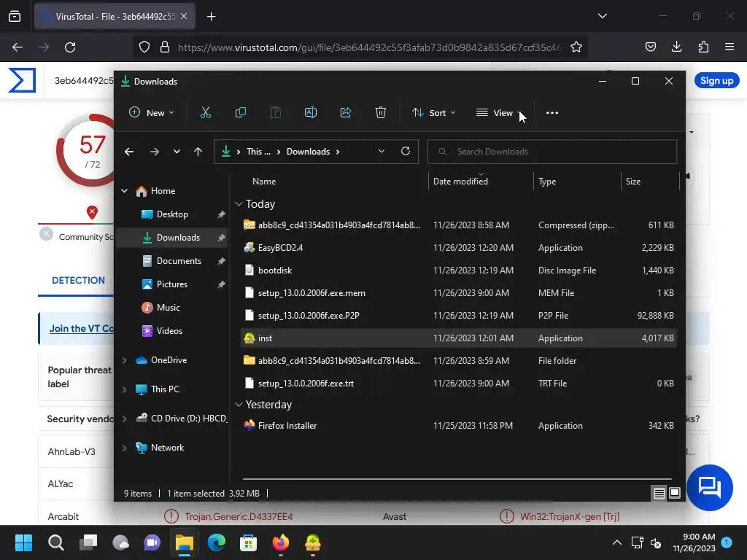
Task: Go forward in File Explorer navigation
Action: pyautogui.click(x=155, y=152)
